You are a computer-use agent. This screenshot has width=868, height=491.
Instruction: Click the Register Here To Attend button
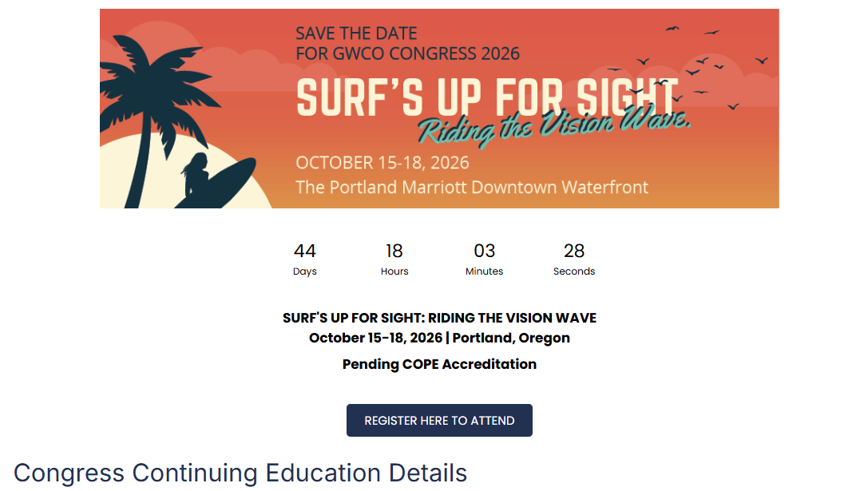coord(439,420)
